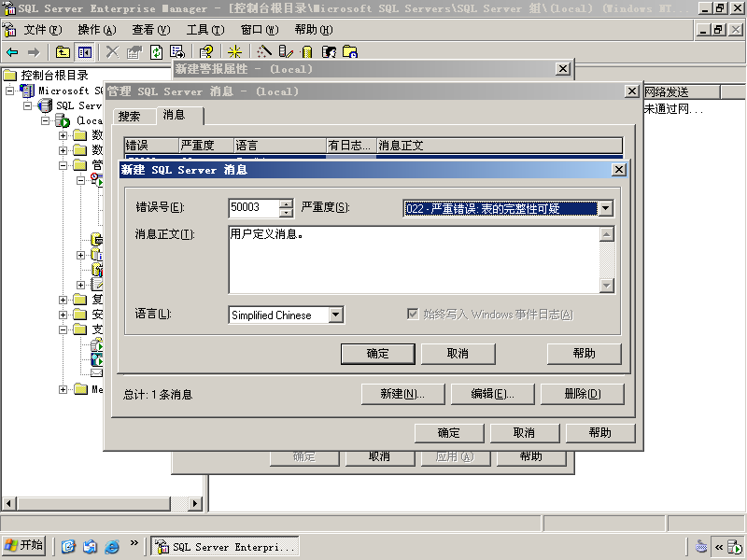Screen dimensions: 747x560
Task: Click the 删除(D) button
Action: (582, 394)
